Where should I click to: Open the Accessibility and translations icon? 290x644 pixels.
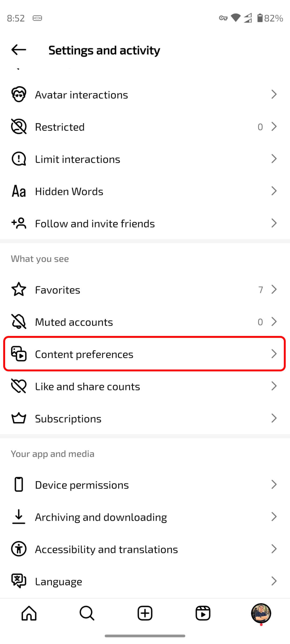pos(19,549)
